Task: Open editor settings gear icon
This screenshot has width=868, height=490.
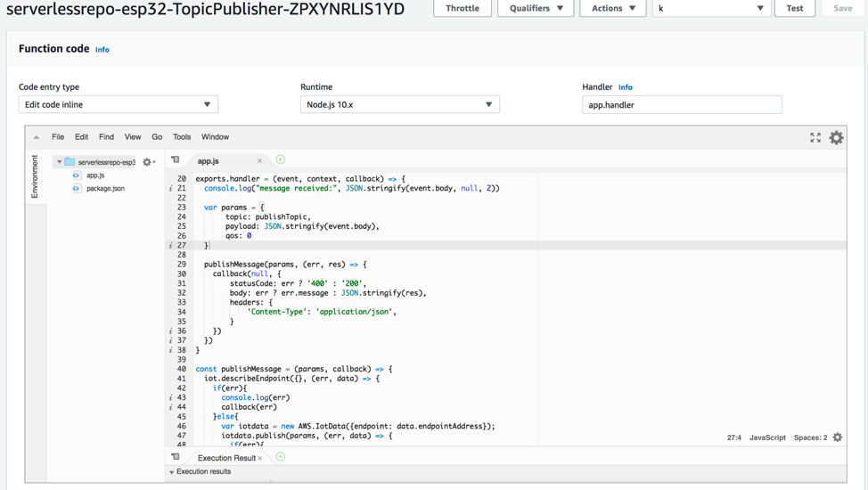Action: point(836,137)
